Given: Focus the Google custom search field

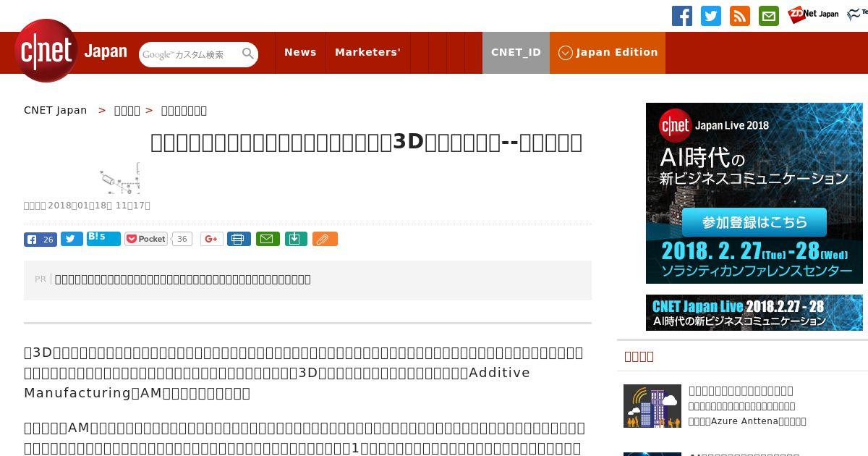Looking at the screenshot, I should pos(190,54).
